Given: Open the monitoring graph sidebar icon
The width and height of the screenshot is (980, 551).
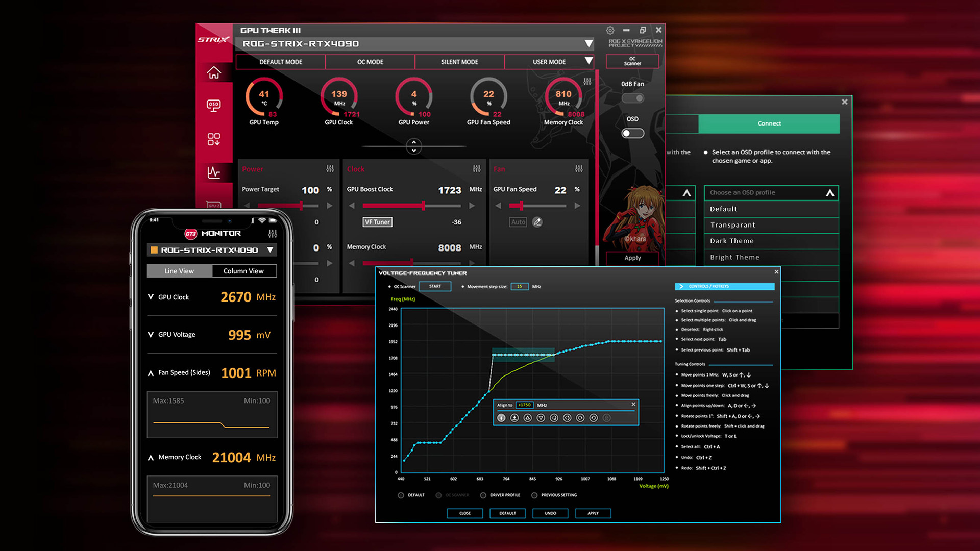Looking at the screenshot, I should [x=214, y=172].
